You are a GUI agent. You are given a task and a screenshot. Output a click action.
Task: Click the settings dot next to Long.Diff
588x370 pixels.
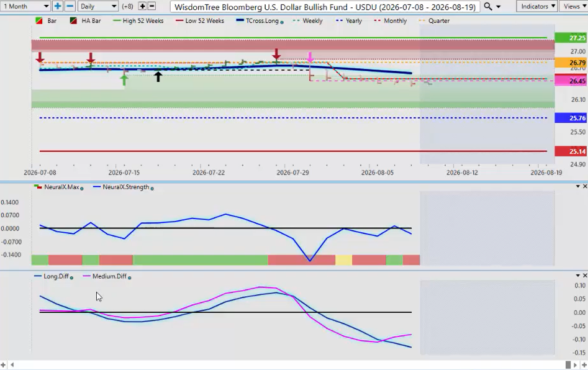(x=71, y=277)
